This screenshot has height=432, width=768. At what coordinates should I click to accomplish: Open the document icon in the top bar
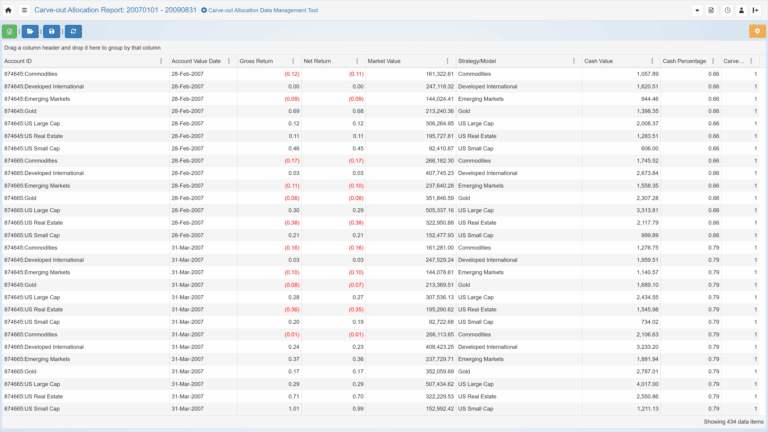(712, 10)
